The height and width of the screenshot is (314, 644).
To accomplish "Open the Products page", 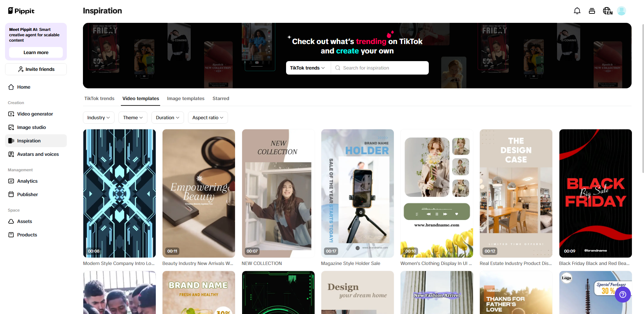I will point(36,235).
